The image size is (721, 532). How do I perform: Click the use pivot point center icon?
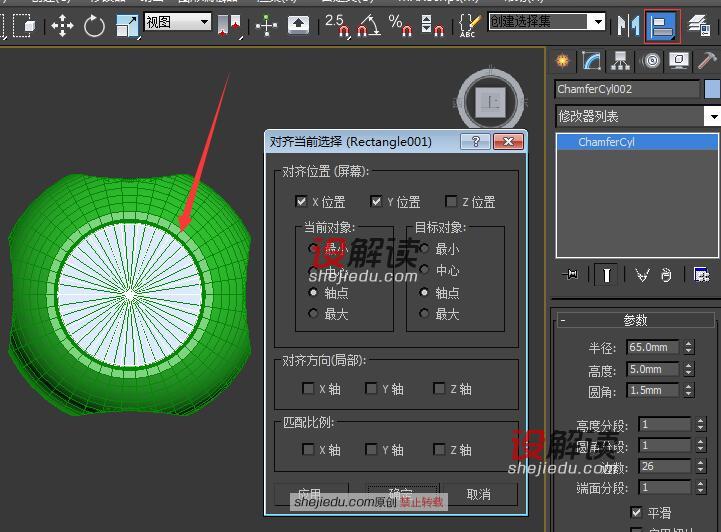tap(229, 26)
